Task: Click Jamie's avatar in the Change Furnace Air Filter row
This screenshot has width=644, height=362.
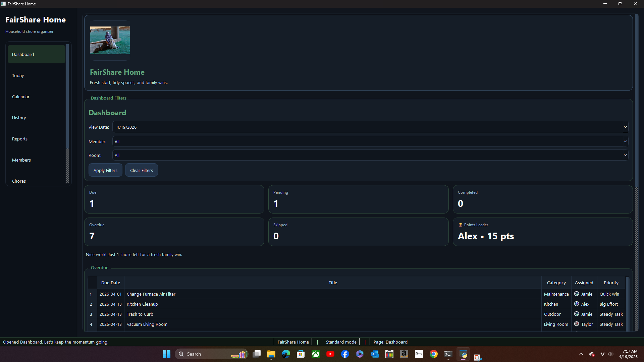Action: (x=577, y=294)
